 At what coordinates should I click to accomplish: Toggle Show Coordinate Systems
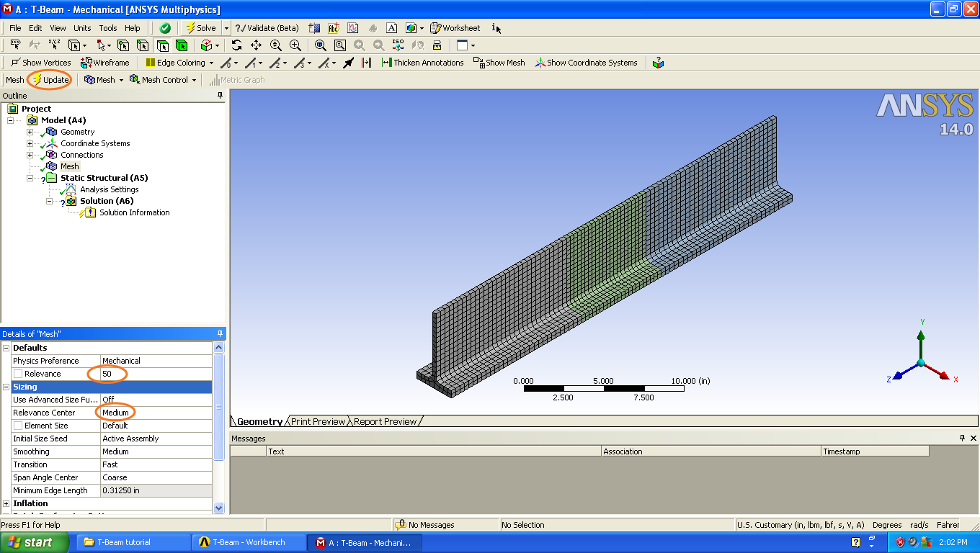[586, 63]
